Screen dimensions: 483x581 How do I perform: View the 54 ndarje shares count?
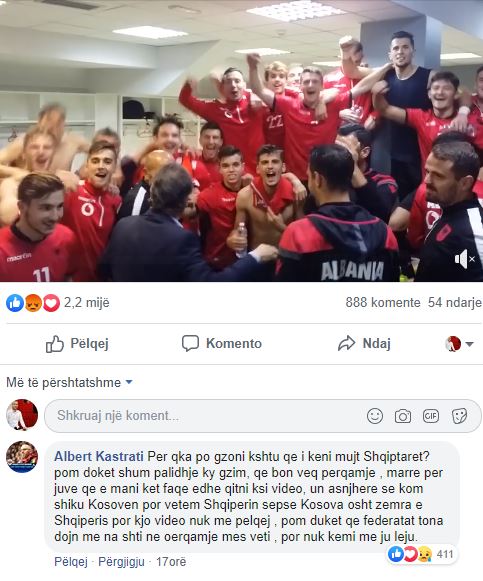pyautogui.click(x=454, y=302)
